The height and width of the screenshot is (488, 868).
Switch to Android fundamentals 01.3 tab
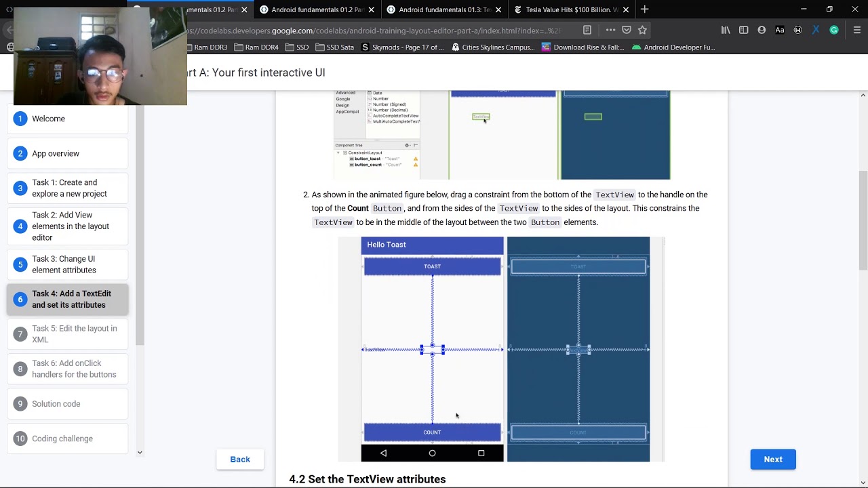445,9
